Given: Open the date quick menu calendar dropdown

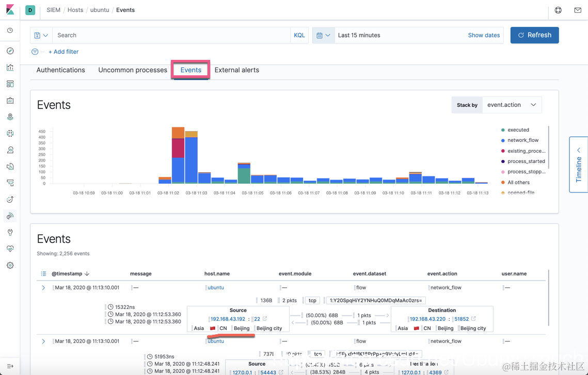Looking at the screenshot, I should [323, 35].
